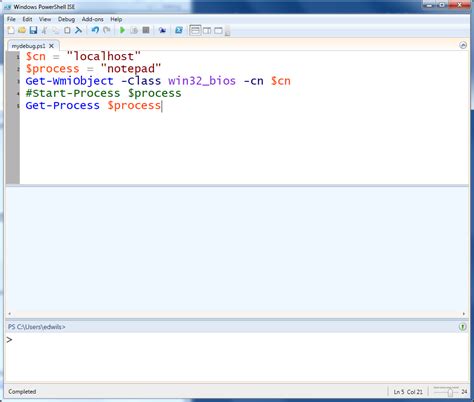This screenshot has width=474, height=402.
Task: Open the Debug menu
Action: tap(66, 19)
